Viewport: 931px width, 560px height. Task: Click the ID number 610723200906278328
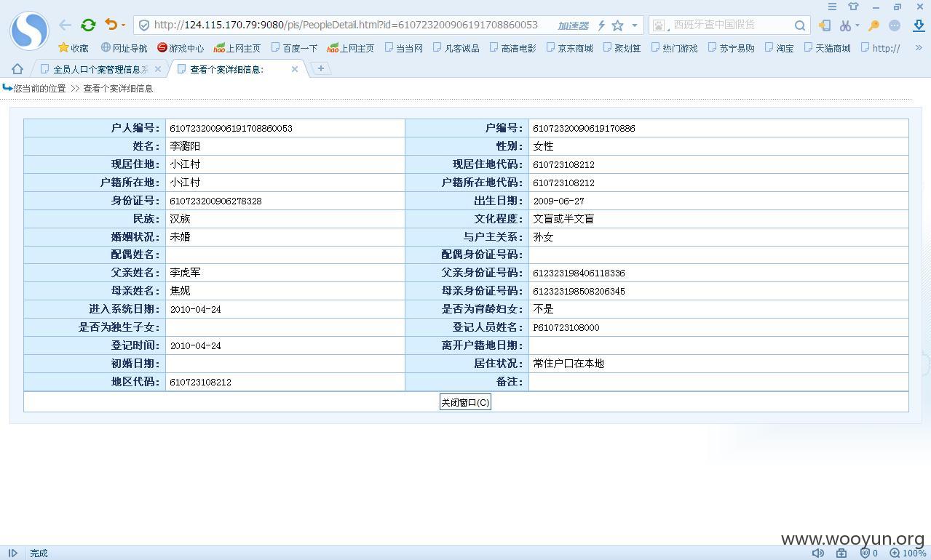[215, 201]
